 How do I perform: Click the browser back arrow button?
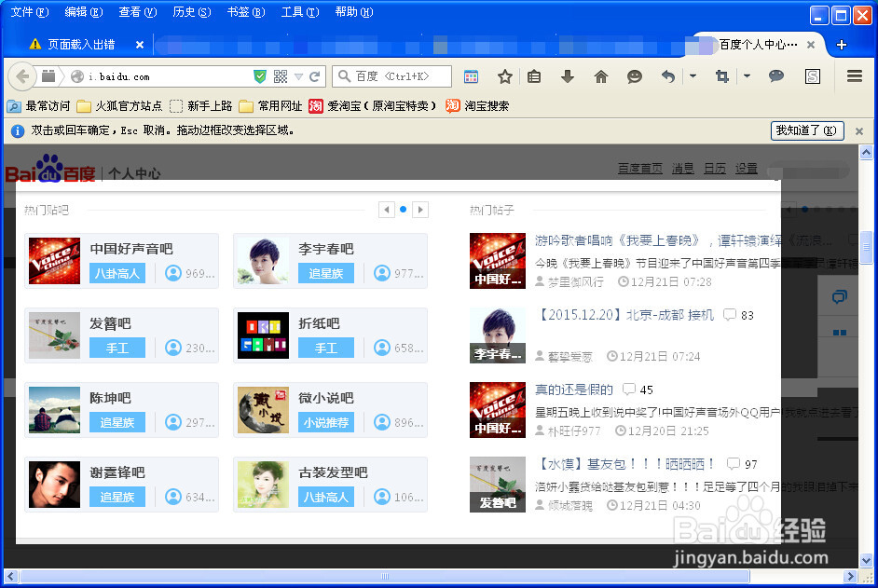pyautogui.click(x=22, y=76)
